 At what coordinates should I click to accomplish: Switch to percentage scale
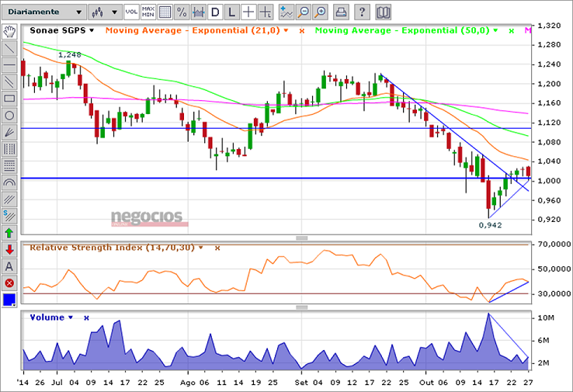[182, 12]
